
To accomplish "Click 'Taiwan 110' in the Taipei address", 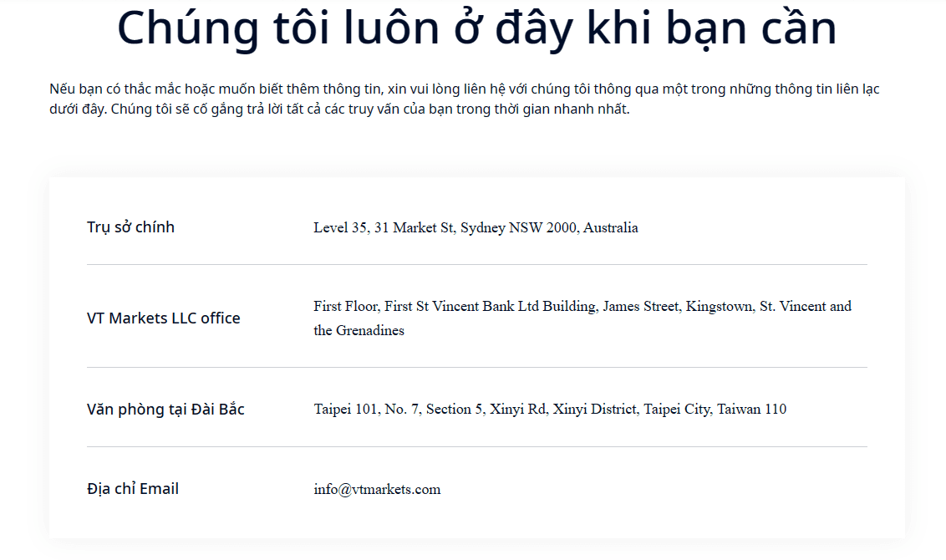I will coord(752,410).
